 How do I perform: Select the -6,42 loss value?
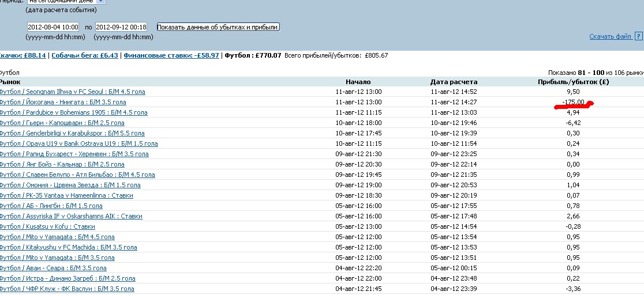click(x=572, y=123)
